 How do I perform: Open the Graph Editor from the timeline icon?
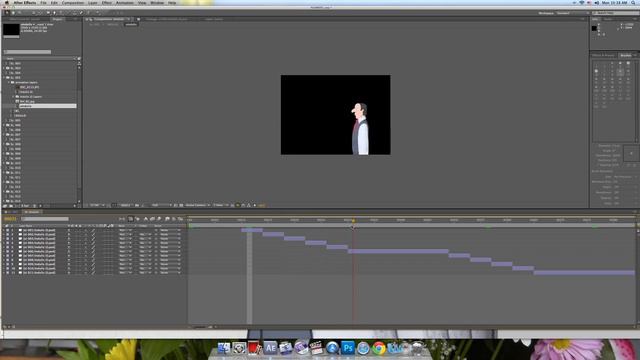pyautogui.click(x=180, y=219)
